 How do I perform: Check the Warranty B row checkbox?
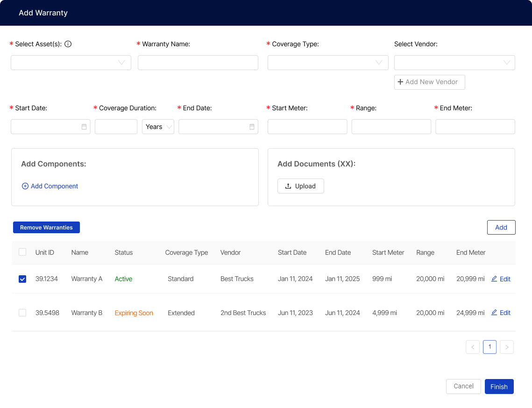pos(22,313)
